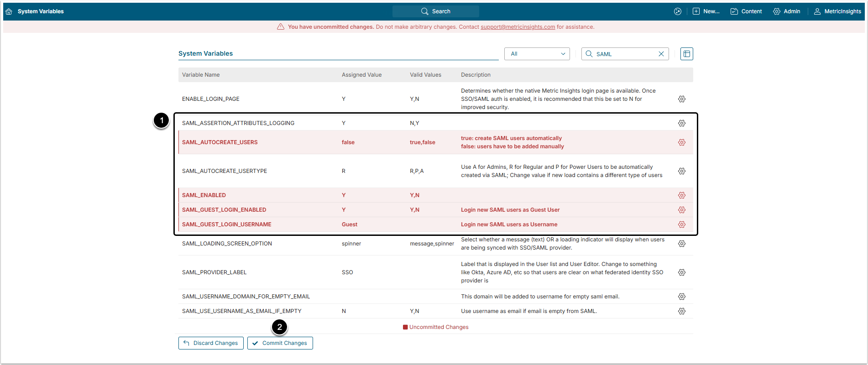Open the New... menu
Viewport: 868px width, 365px height.
point(706,11)
